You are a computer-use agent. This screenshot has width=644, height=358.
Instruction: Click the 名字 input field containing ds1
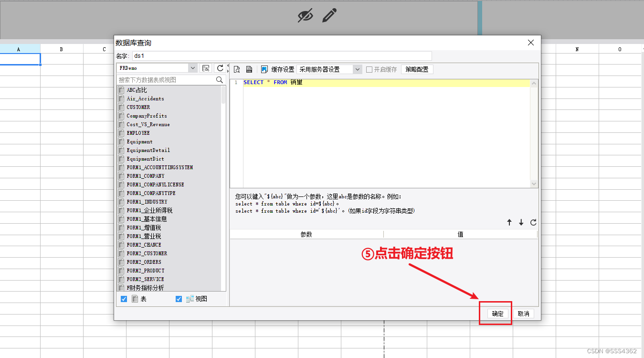[x=282, y=56]
